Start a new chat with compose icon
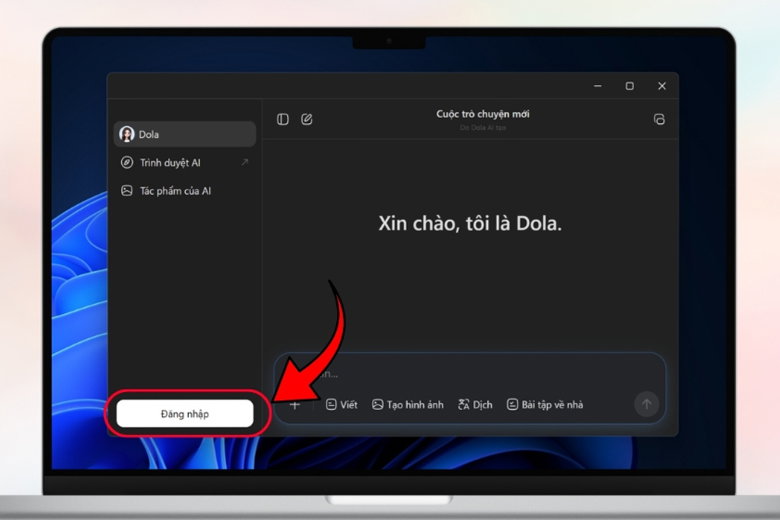Image resolution: width=780 pixels, height=520 pixels. (x=307, y=119)
